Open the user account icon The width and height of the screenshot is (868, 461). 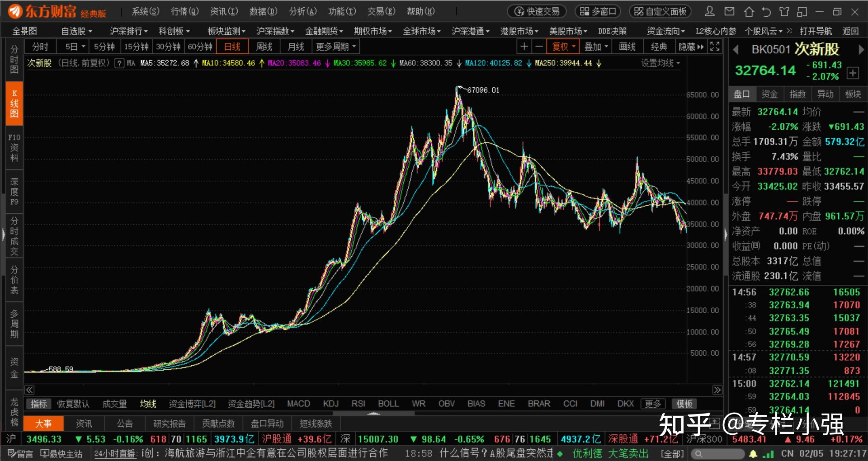pyautogui.click(x=710, y=11)
